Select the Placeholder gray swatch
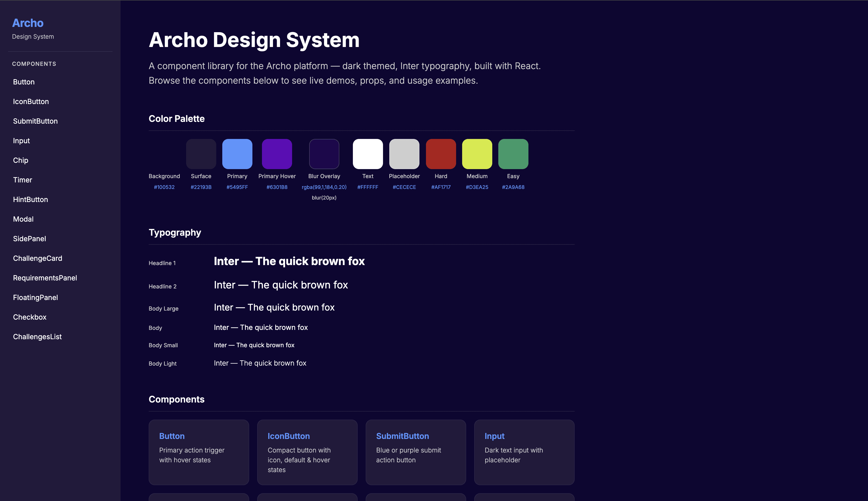 pyautogui.click(x=404, y=154)
